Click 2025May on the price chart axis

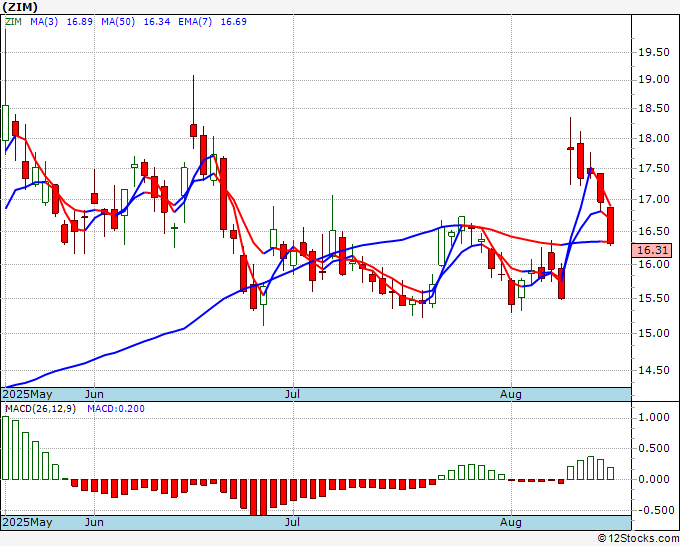[x=28, y=394]
